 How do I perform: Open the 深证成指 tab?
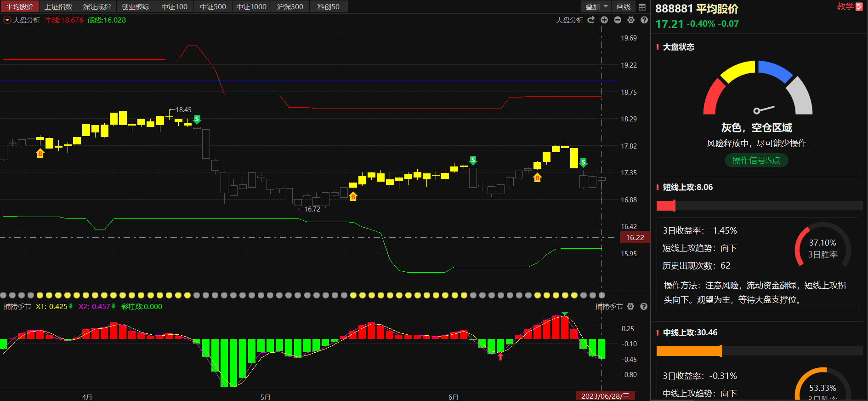click(x=97, y=6)
